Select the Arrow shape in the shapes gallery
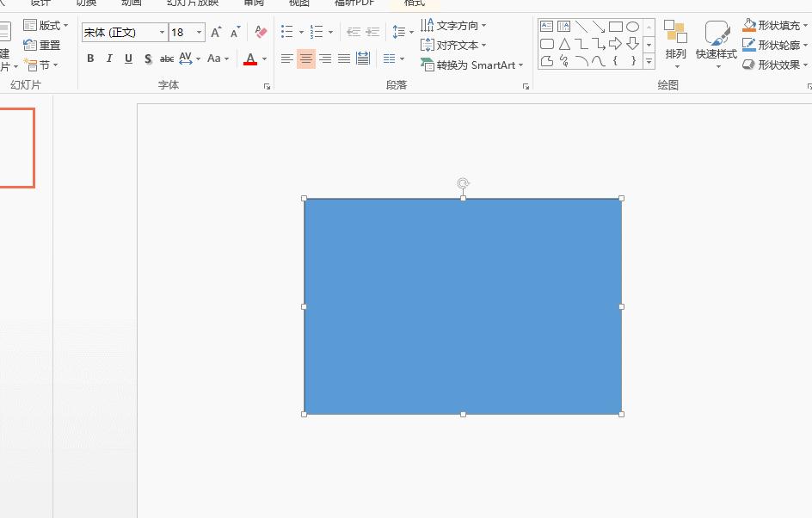Viewport: 812px width, 518px height. click(600, 27)
